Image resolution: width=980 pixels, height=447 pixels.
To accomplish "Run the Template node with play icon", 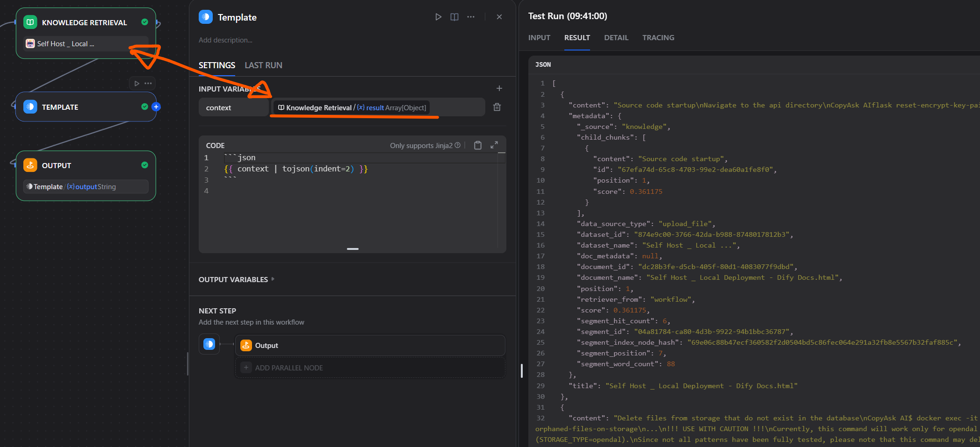I will [x=438, y=17].
